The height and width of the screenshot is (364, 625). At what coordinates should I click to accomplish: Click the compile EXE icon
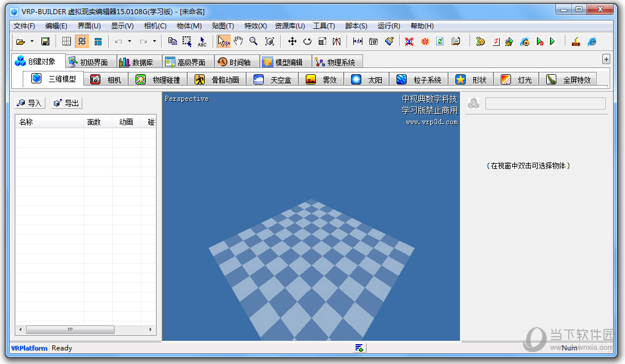[576, 41]
